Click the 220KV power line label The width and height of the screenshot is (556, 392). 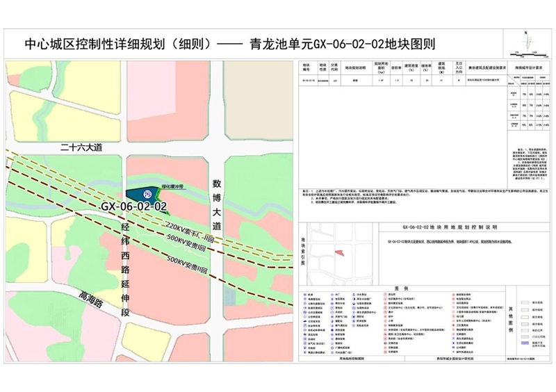coord(189,231)
